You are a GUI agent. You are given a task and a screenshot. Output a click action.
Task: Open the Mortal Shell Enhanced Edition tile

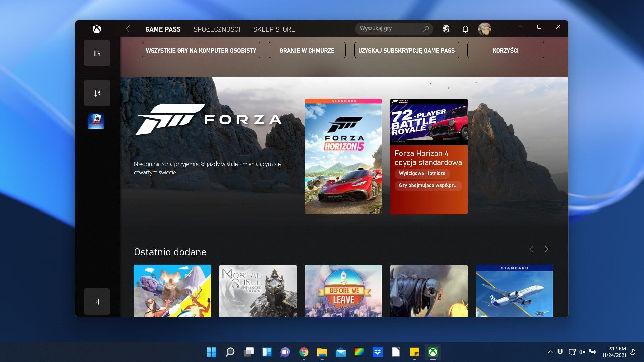pyautogui.click(x=258, y=291)
